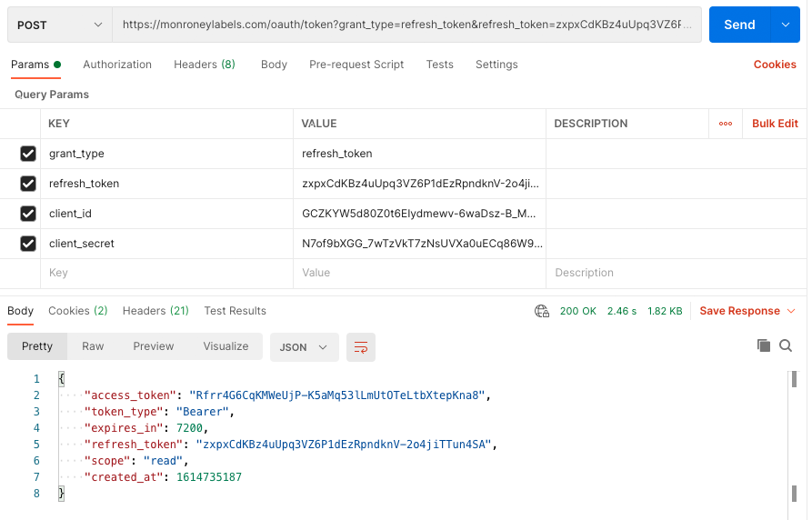Click Bulk Edit for query params
Image resolution: width=812 pixels, height=520 pixels.
pos(775,124)
